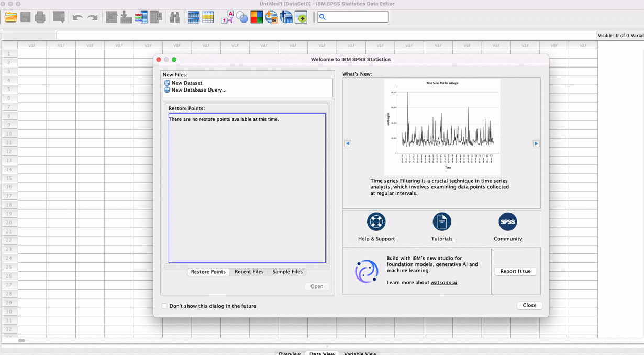The image size is (644, 355).
Task: Switch to the Variable View tab
Action: [x=360, y=354]
